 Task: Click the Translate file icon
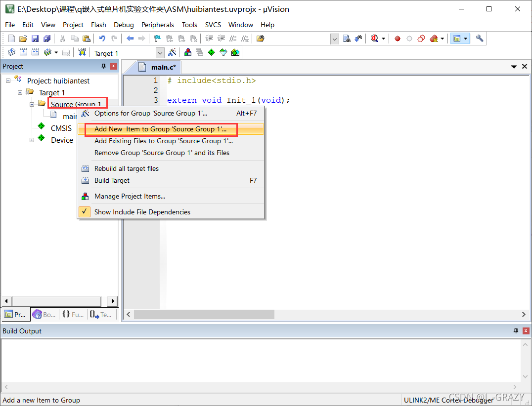(11, 52)
